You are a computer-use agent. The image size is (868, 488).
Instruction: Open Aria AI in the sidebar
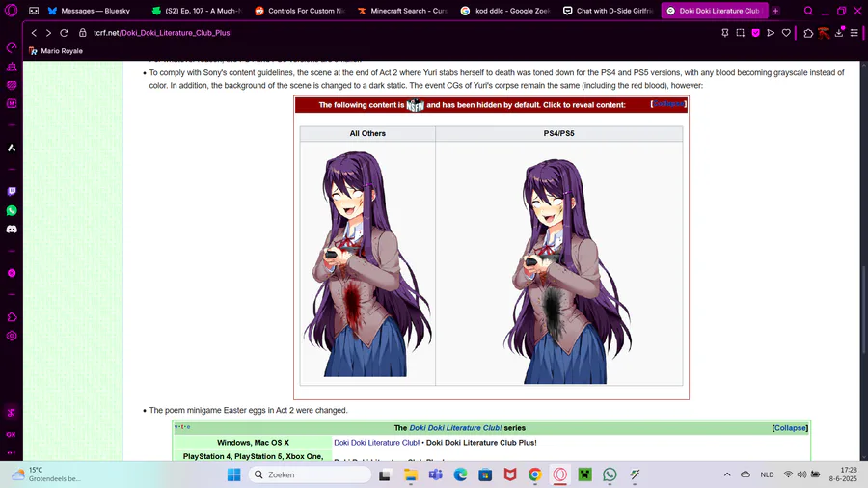click(12, 148)
